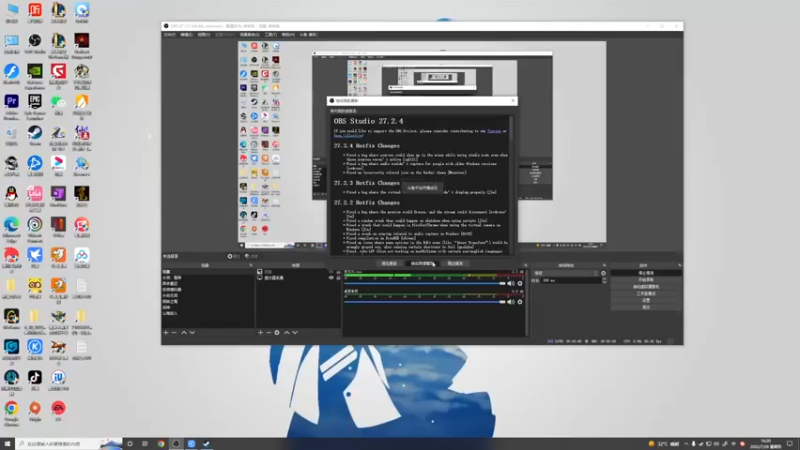This screenshot has width=800, height=450.
Task: Adjust the first channel volume slider
Action: 425,284
